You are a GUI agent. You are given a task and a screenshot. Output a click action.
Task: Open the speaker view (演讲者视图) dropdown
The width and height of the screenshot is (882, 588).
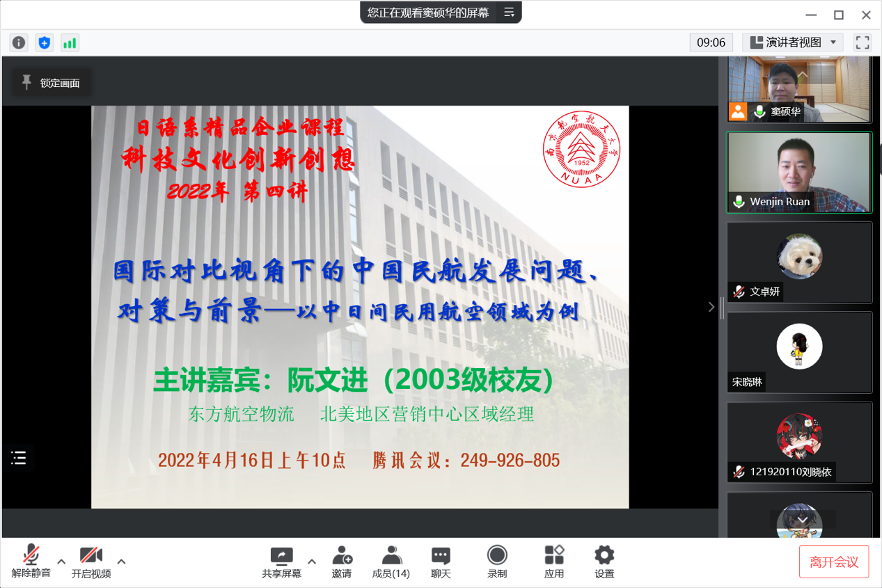click(x=793, y=42)
